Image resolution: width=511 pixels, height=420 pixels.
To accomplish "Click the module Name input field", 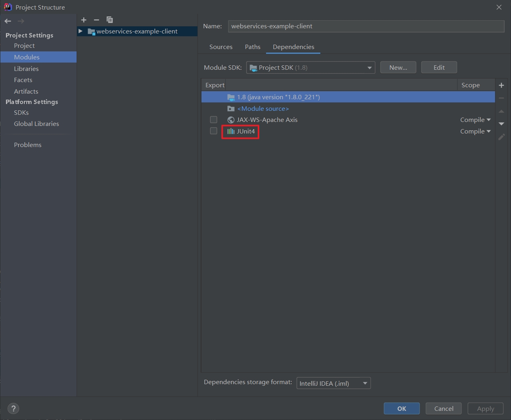I will click(365, 26).
